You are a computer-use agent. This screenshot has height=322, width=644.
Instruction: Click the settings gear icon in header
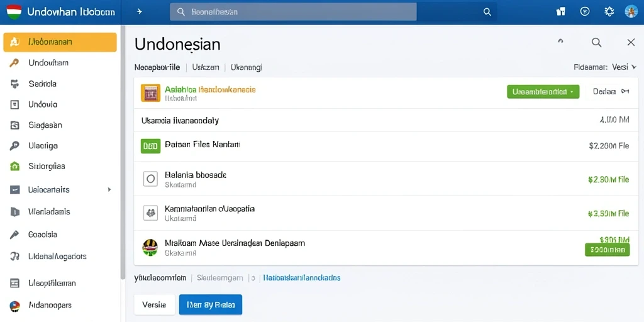tap(609, 11)
